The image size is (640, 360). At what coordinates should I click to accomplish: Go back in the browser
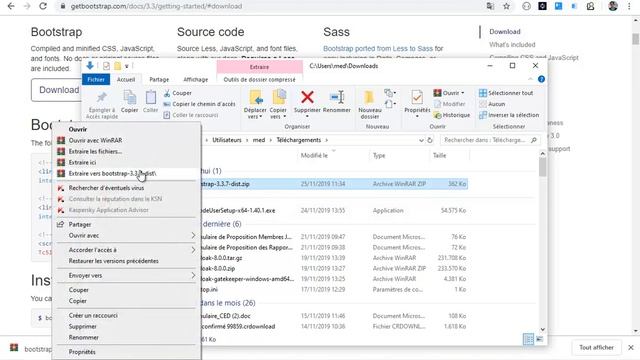coord(11,6)
